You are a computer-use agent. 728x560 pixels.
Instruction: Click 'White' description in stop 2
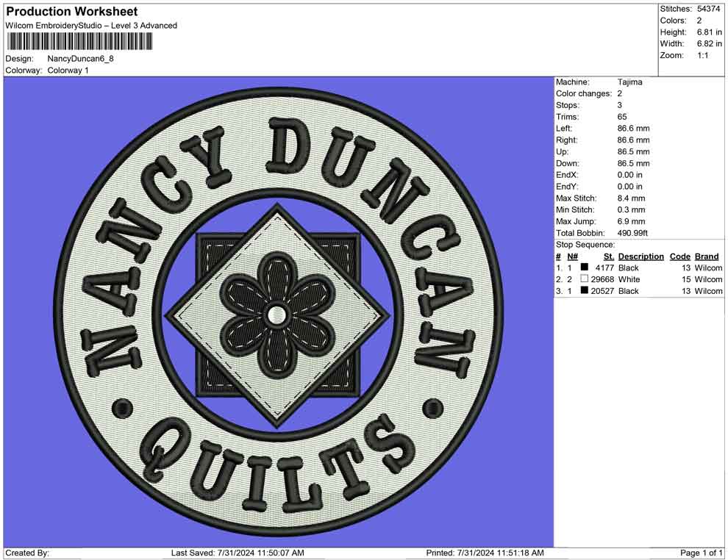(629, 279)
